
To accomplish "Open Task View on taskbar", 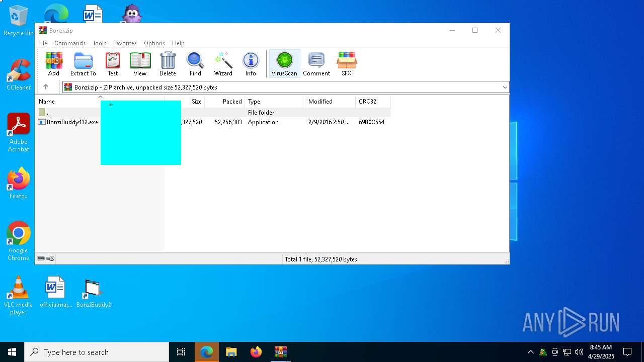I will point(181,352).
